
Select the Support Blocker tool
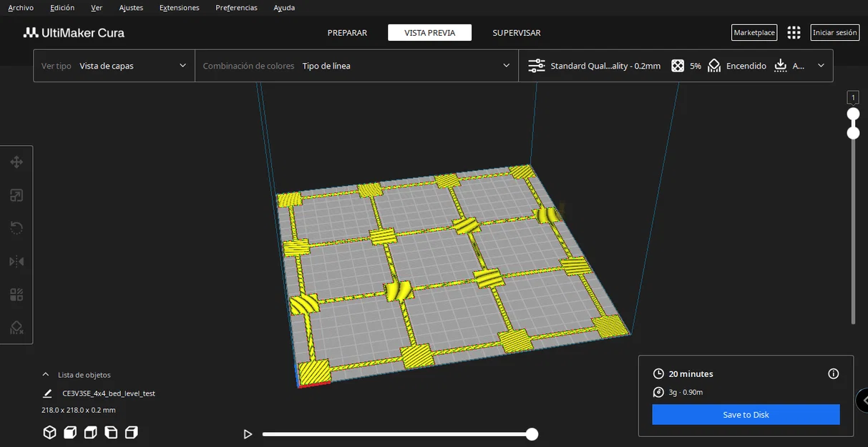[16, 328]
